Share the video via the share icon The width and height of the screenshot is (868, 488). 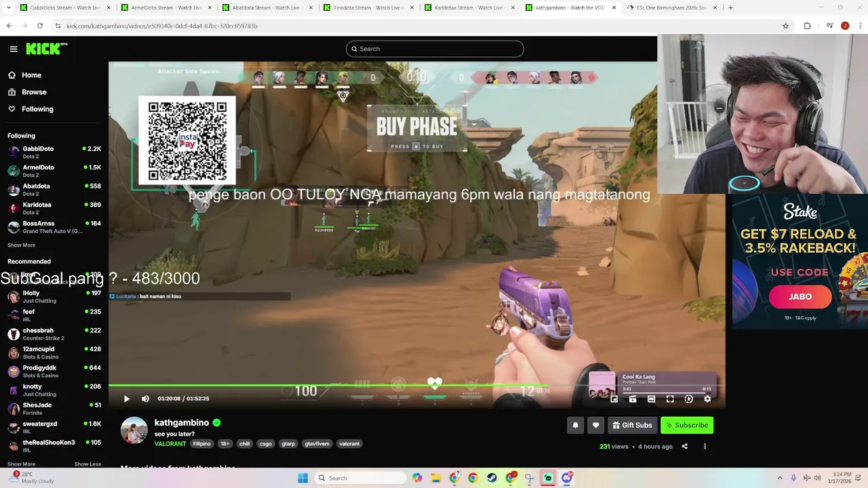click(x=684, y=447)
